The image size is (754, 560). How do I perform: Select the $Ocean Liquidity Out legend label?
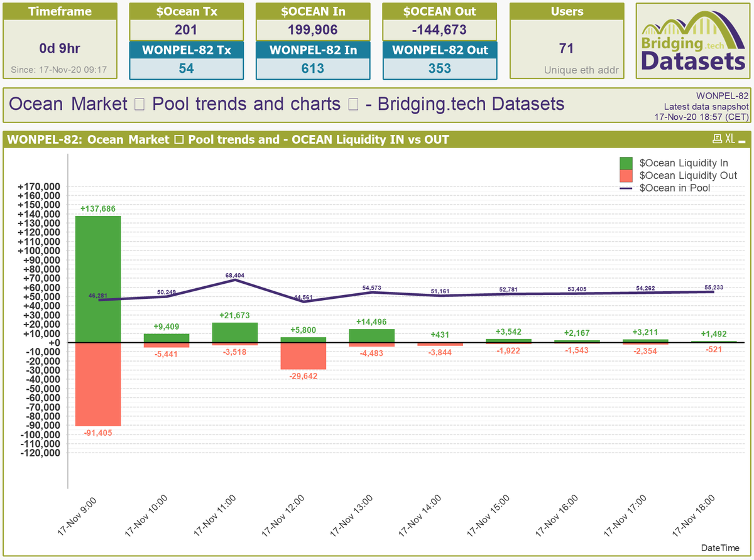(x=688, y=176)
